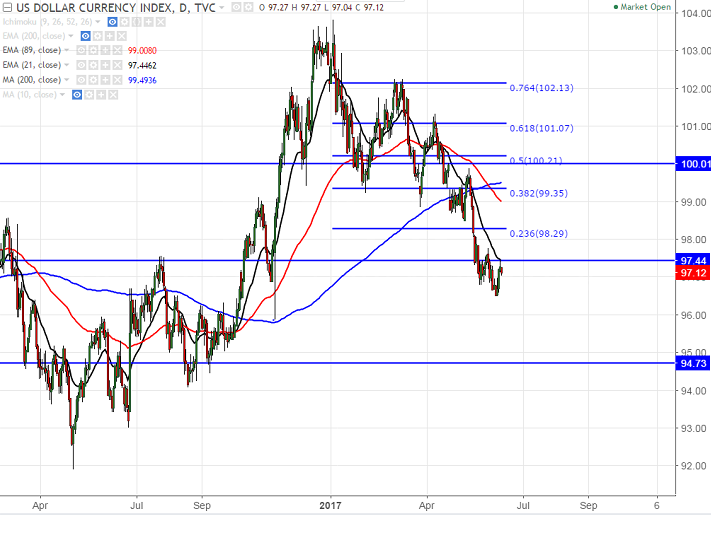Expand the MA (10, close) dropdown arrow
This screenshot has height=543, width=725.
62,94
